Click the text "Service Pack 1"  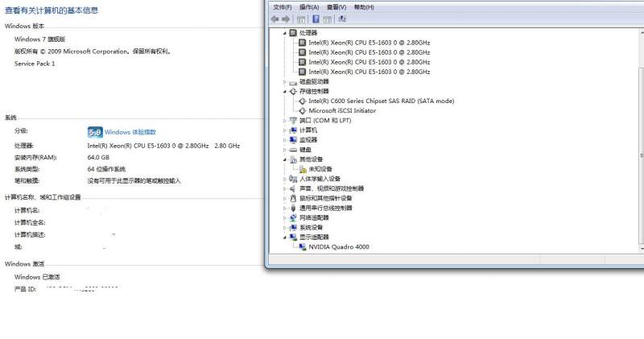coord(35,64)
